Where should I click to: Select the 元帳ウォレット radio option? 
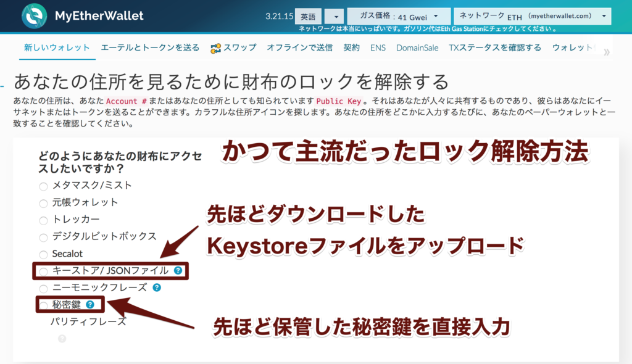pyautogui.click(x=44, y=204)
